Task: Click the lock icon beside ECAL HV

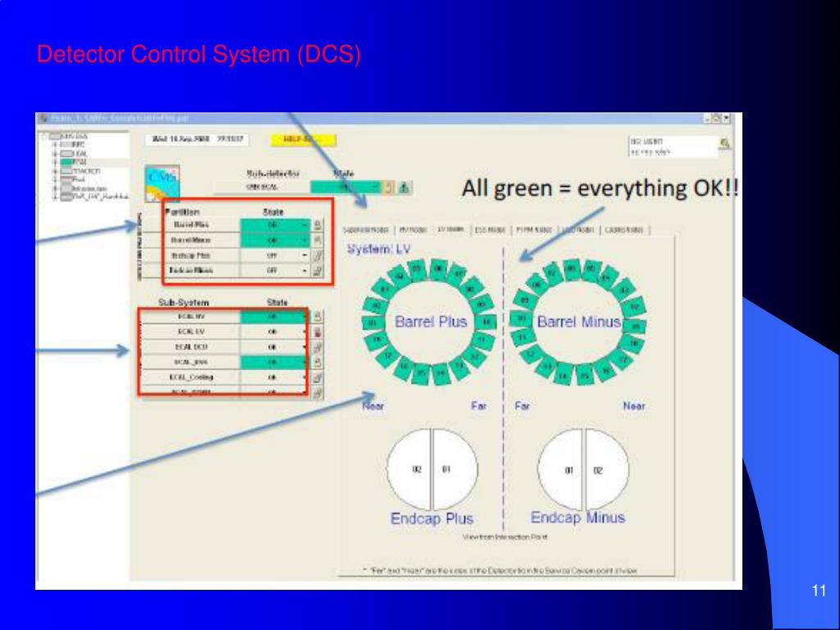Action: [x=317, y=317]
